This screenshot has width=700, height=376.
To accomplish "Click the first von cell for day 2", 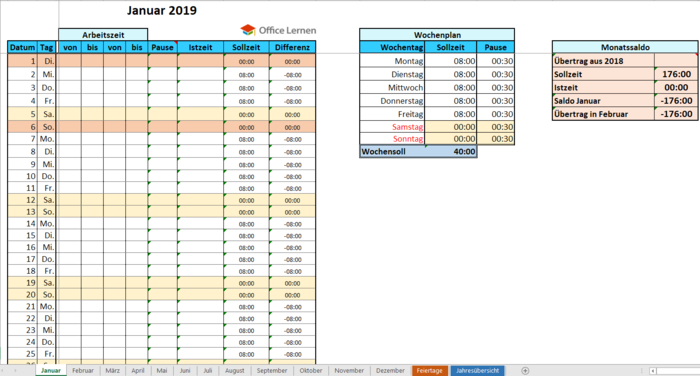I will (70, 75).
